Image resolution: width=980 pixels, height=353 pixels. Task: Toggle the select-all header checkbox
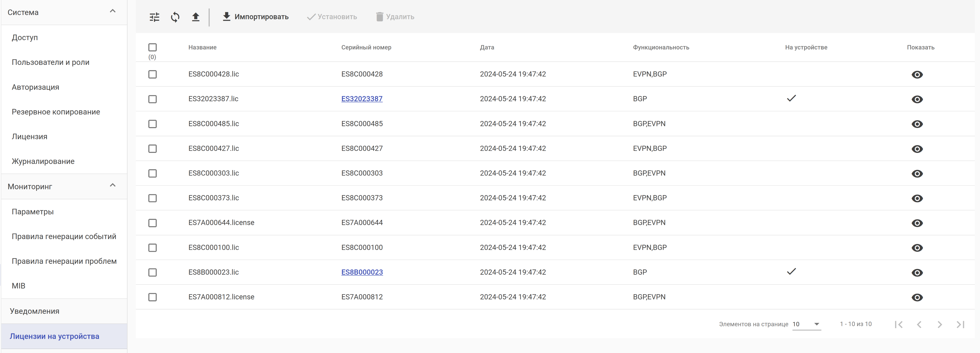point(153,47)
